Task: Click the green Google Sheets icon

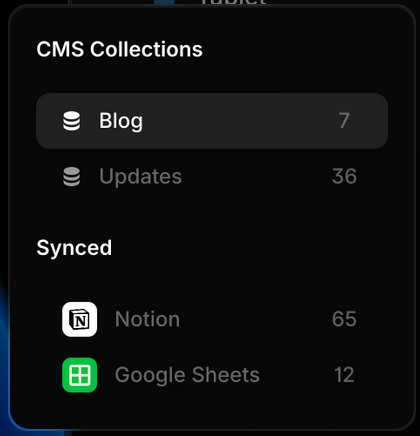Action: click(80, 375)
